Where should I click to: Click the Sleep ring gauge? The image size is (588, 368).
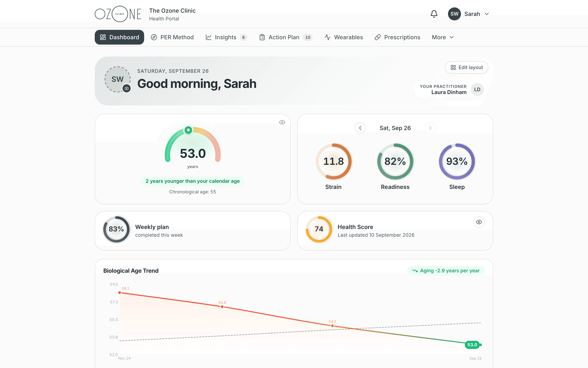pyautogui.click(x=457, y=161)
